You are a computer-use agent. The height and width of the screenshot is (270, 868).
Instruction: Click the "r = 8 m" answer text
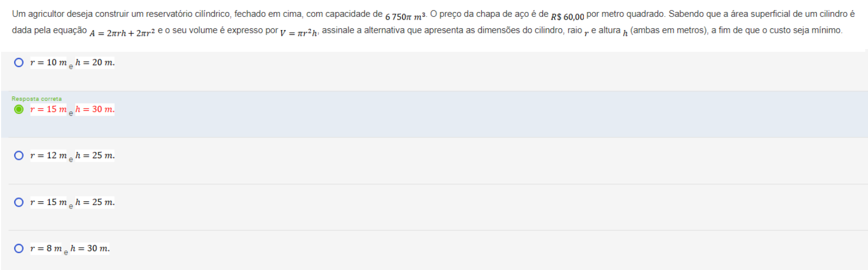click(46, 249)
